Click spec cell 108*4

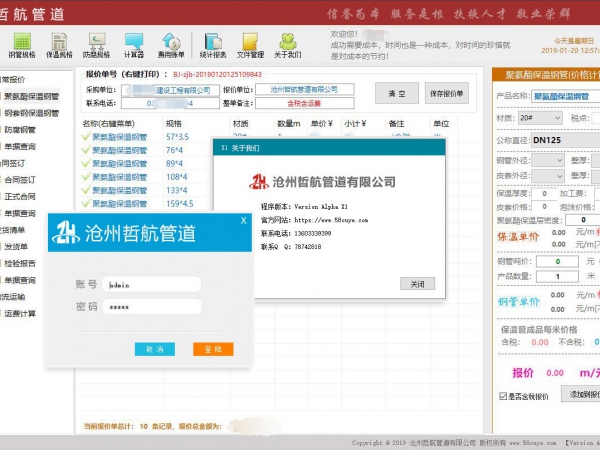176,177
